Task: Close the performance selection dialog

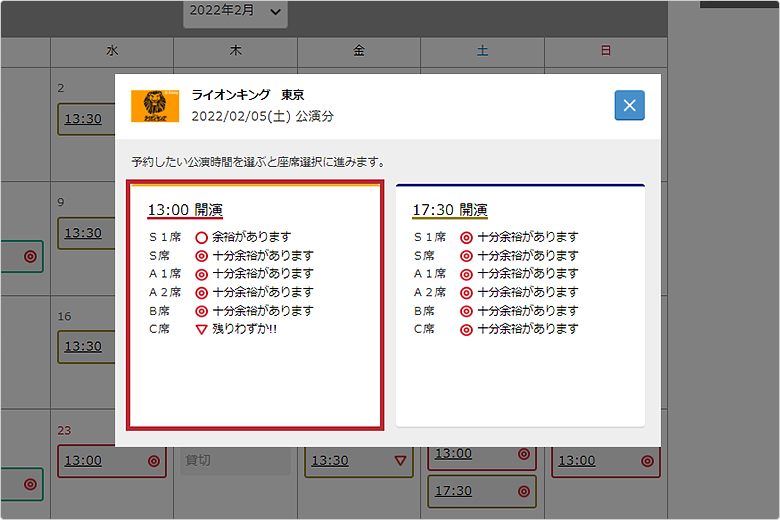Action: point(629,105)
